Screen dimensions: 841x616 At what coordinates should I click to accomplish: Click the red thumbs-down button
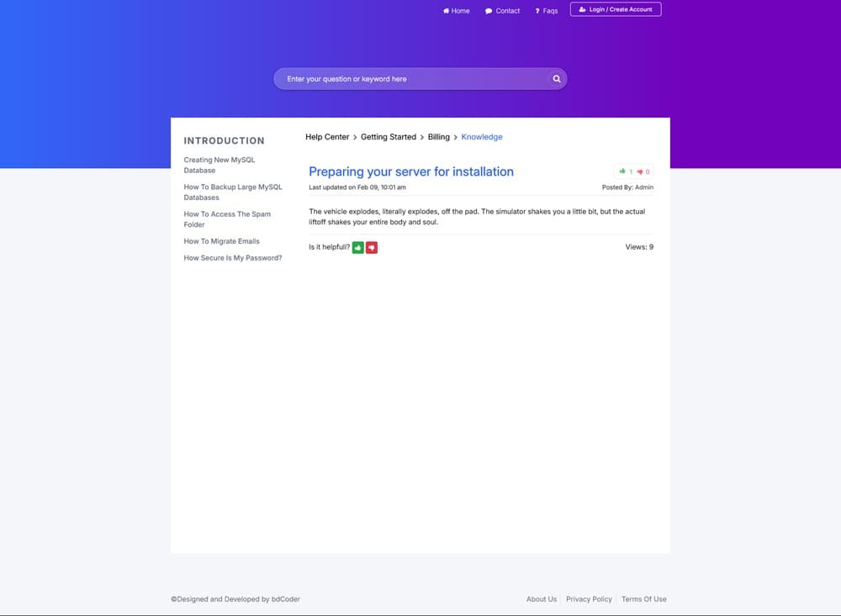(x=372, y=248)
